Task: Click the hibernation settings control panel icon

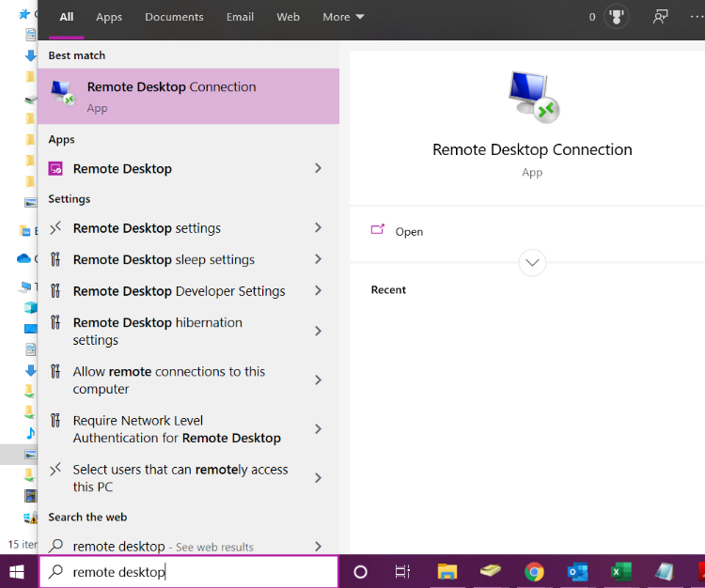Action: 55,322
